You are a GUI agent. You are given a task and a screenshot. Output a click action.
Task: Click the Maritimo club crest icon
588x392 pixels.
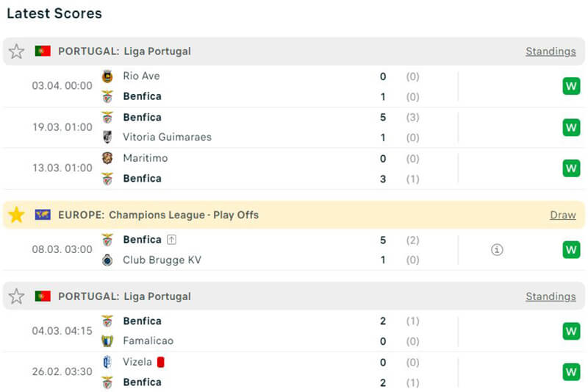[107, 158]
